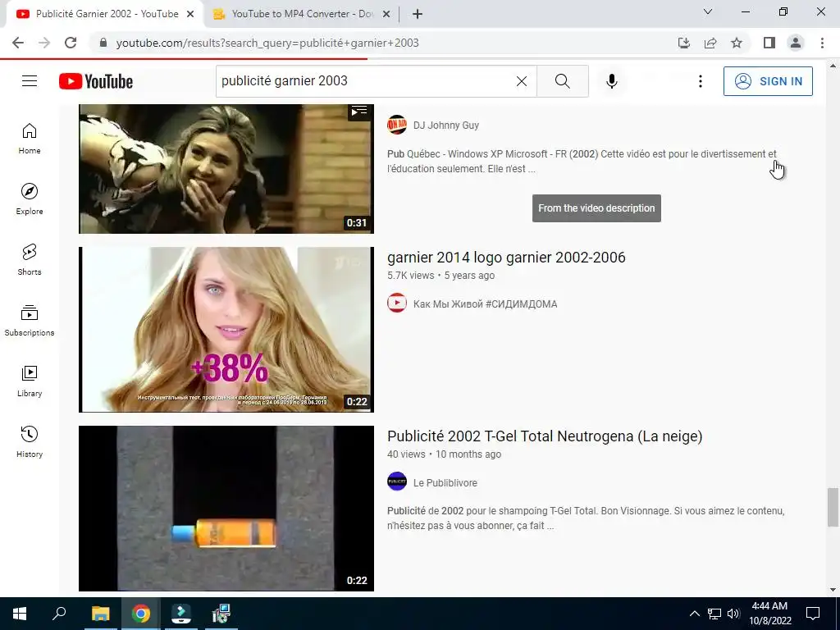The height and width of the screenshot is (630, 840).
Task: Go forward with the browser forward arrow
Action: coord(44,43)
